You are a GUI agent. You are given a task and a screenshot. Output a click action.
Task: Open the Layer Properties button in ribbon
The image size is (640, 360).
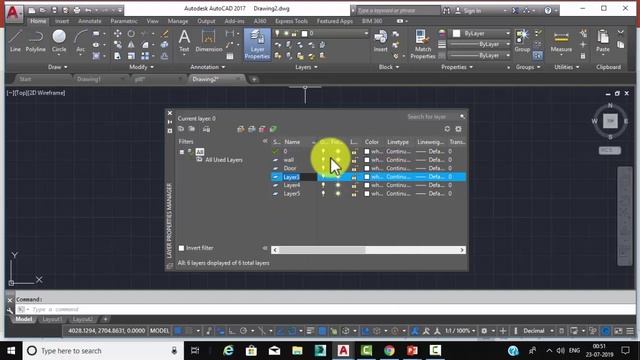click(x=257, y=44)
